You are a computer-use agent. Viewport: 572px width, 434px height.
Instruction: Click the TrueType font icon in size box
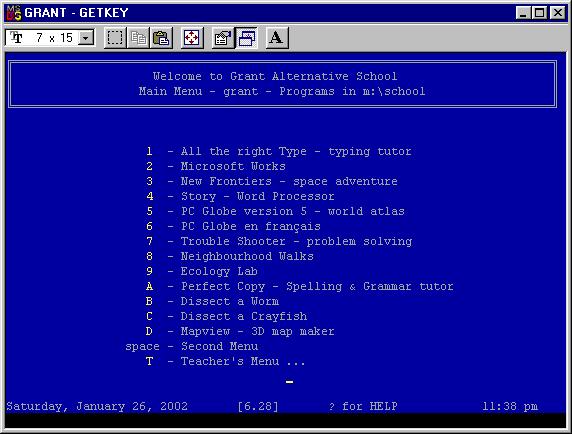[x=17, y=37]
